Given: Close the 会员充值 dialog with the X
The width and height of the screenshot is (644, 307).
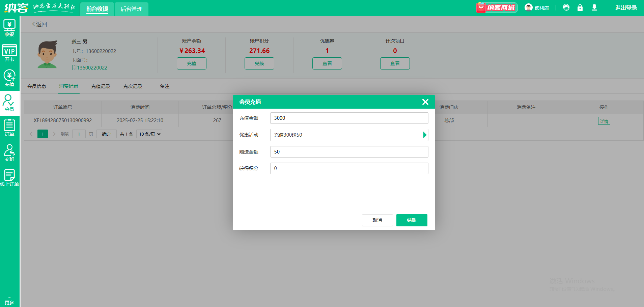Looking at the screenshot, I should (425, 102).
